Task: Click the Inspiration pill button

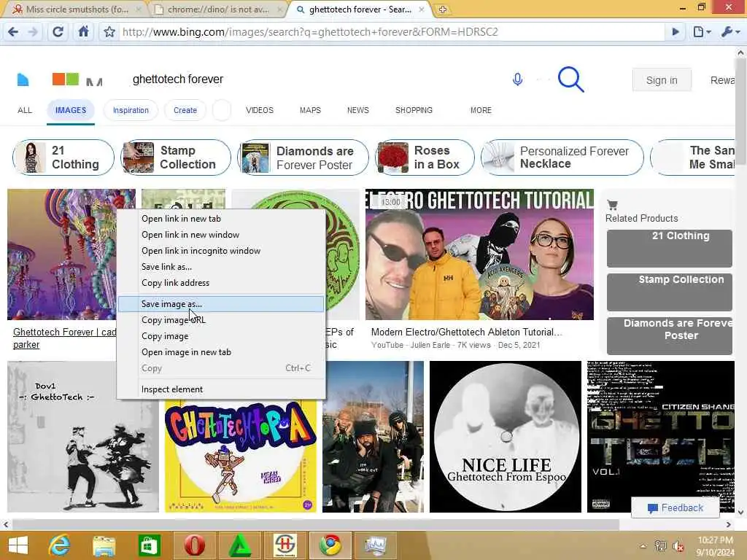Action: [131, 111]
